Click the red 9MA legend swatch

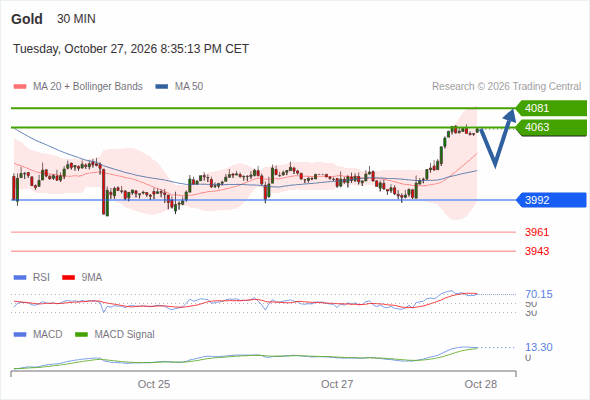coord(68,278)
